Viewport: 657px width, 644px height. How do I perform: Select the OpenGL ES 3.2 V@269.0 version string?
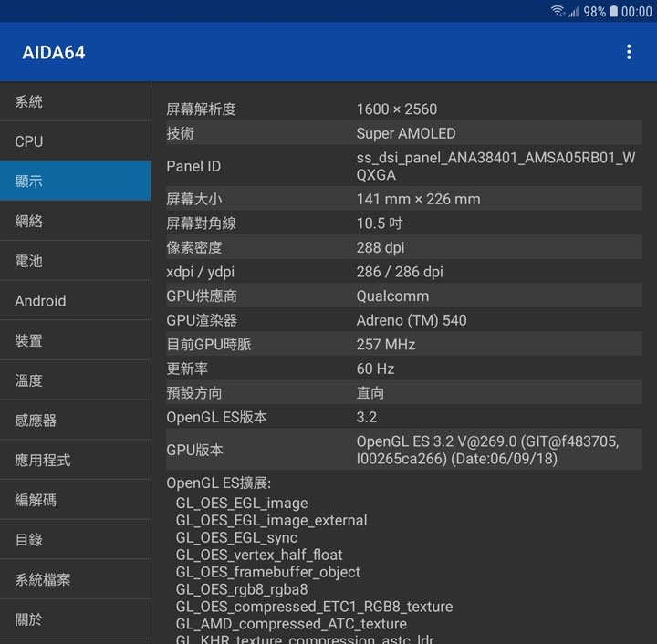[487, 450]
